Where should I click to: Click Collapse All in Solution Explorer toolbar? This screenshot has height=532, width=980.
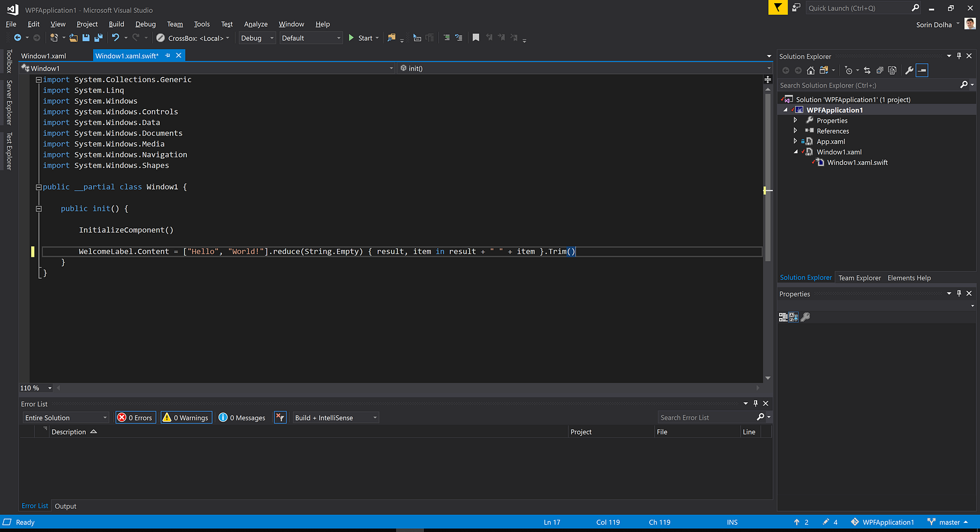coord(880,70)
